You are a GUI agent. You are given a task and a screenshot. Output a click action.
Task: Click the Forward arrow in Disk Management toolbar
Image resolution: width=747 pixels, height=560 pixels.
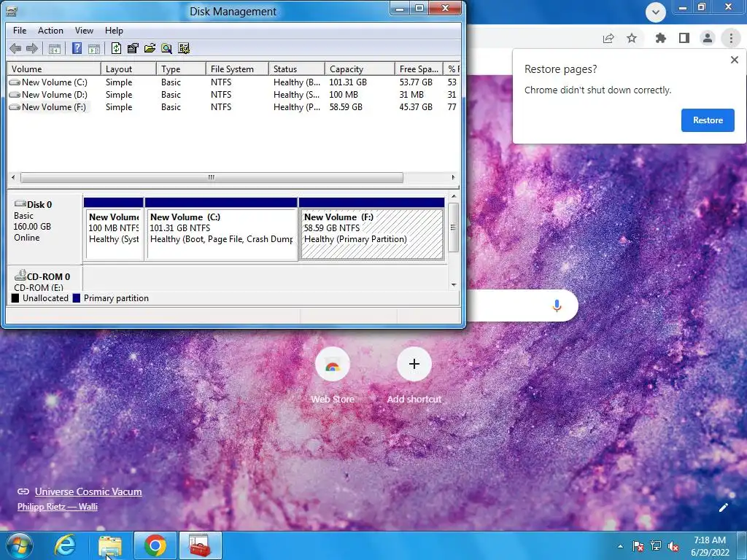pyautogui.click(x=32, y=48)
